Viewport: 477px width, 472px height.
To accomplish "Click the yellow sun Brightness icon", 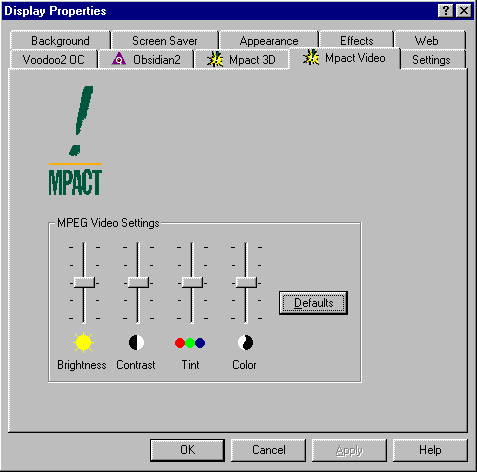I will click(83, 342).
